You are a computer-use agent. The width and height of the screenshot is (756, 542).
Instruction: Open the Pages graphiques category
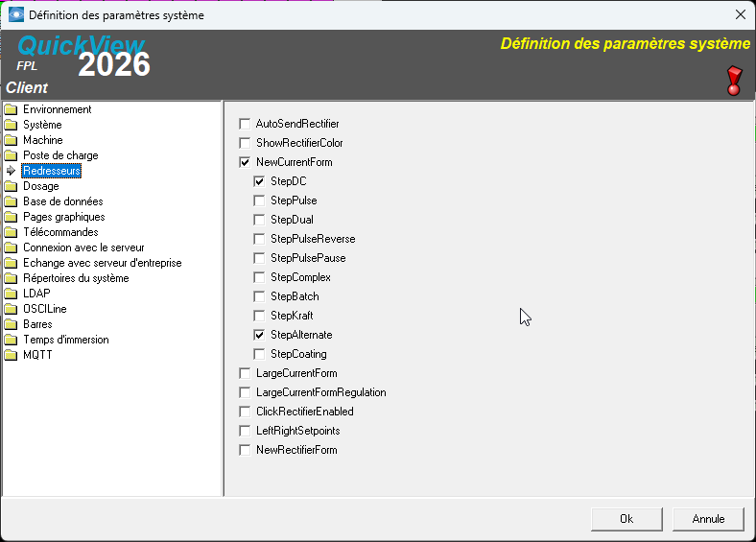tap(64, 217)
